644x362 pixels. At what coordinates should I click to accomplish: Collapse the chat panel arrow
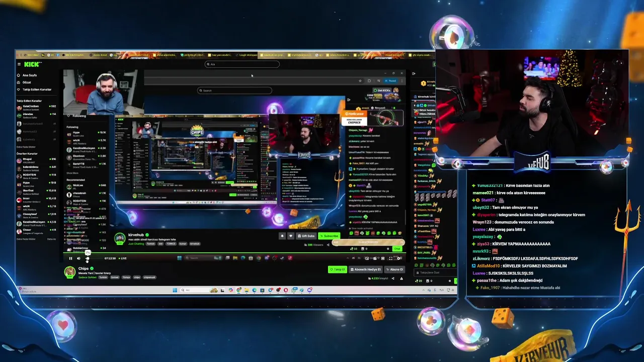414,74
